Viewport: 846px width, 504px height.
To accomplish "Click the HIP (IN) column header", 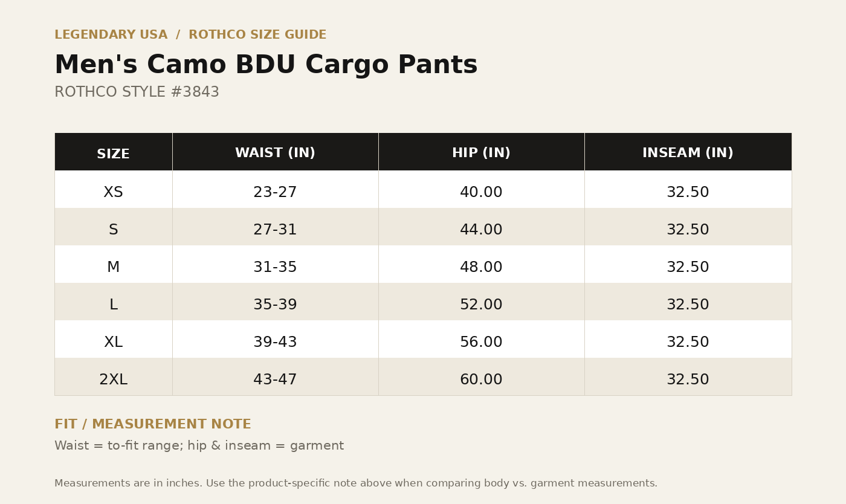I will tap(481, 153).
